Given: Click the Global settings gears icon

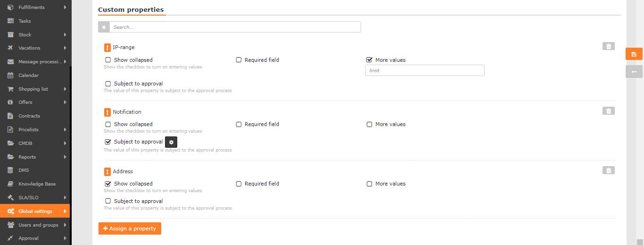Looking at the screenshot, I should click(10, 211).
